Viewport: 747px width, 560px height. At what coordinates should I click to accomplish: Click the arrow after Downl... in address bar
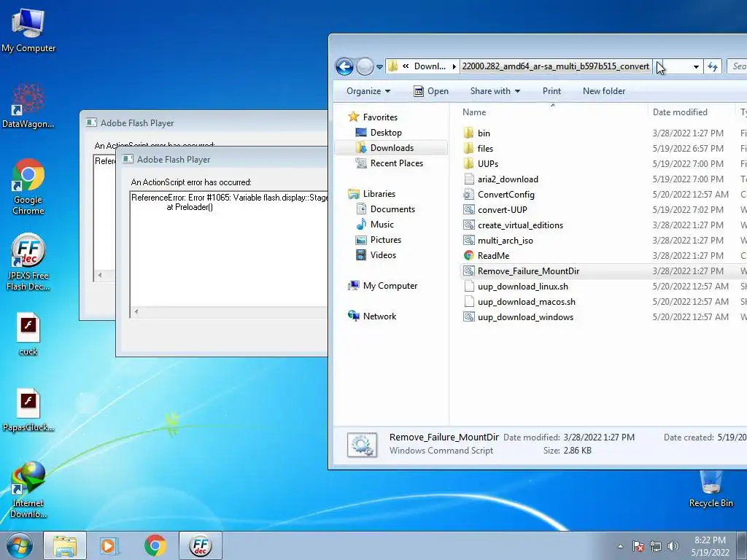pos(454,66)
